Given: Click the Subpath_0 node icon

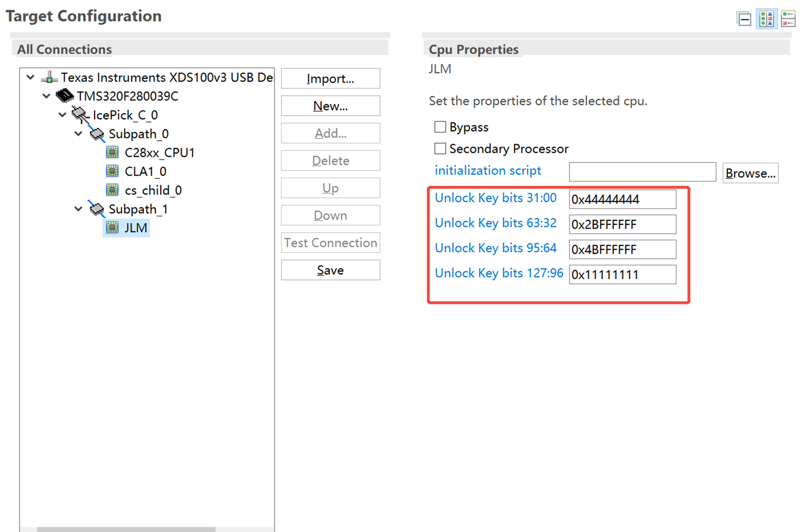Looking at the screenshot, I should (x=97, y=134).
